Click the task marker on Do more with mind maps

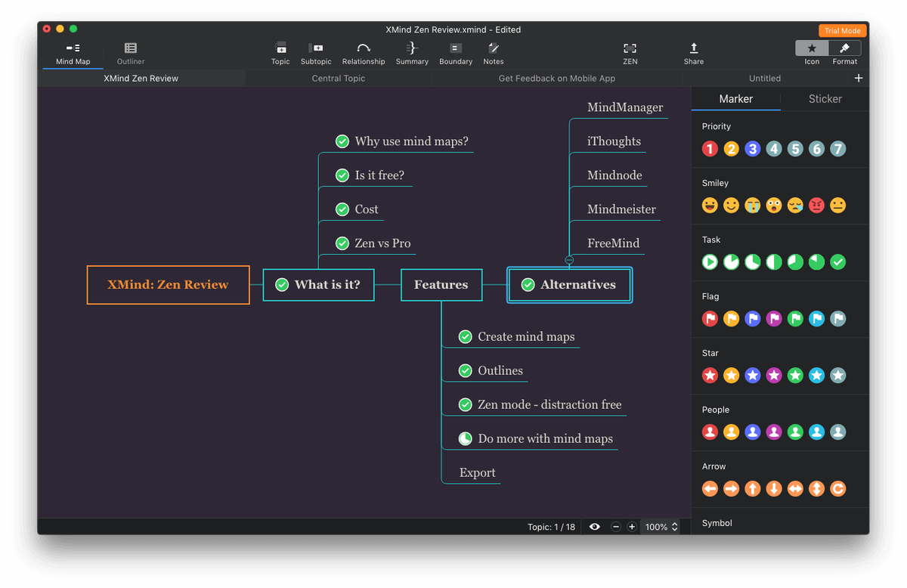(466, 438)
